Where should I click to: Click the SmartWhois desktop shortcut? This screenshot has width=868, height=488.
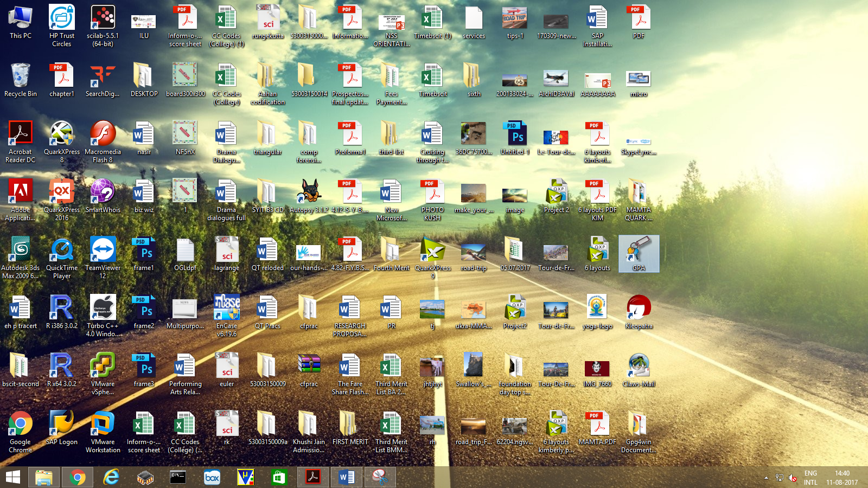[103, 193]
